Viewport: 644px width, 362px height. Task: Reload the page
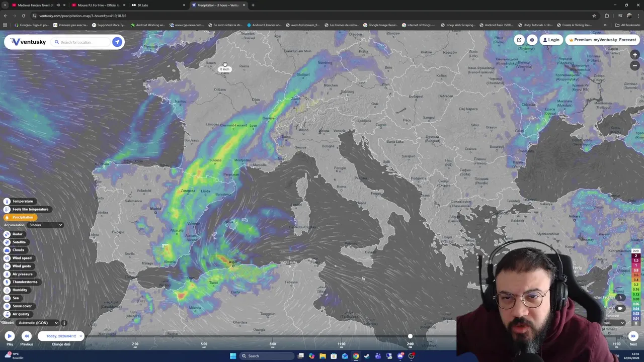point(23,16)
